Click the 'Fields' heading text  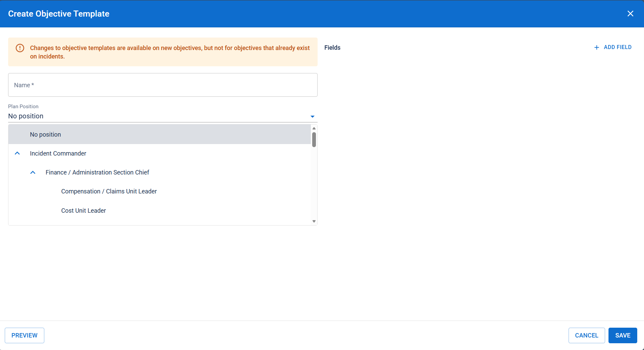pyautogui.click(x=332, y=48)
